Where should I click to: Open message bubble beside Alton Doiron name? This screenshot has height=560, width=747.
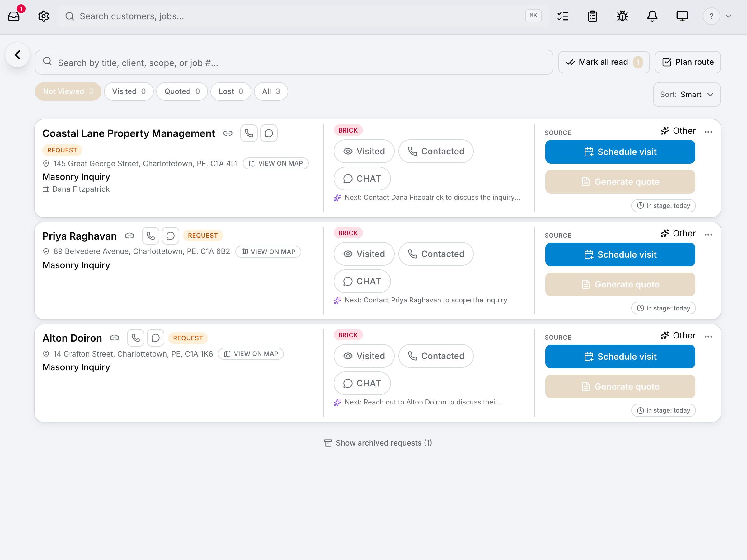coord(156,338)
